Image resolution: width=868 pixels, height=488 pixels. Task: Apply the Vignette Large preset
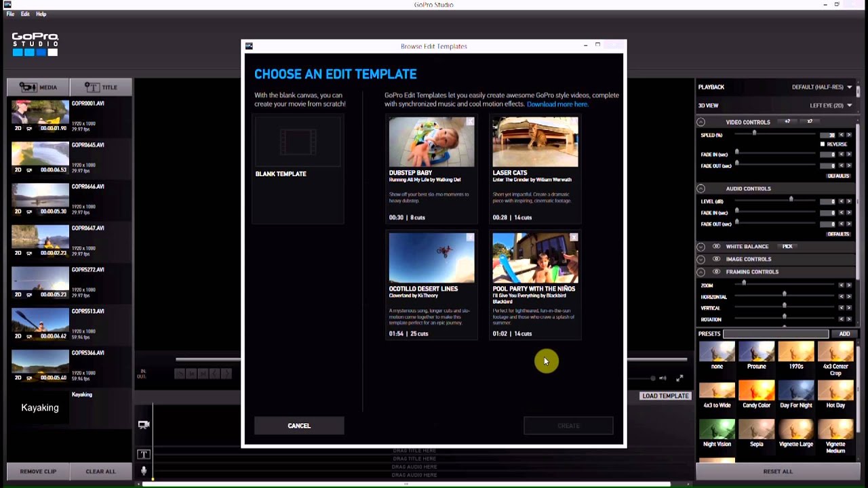pos(796,429)
